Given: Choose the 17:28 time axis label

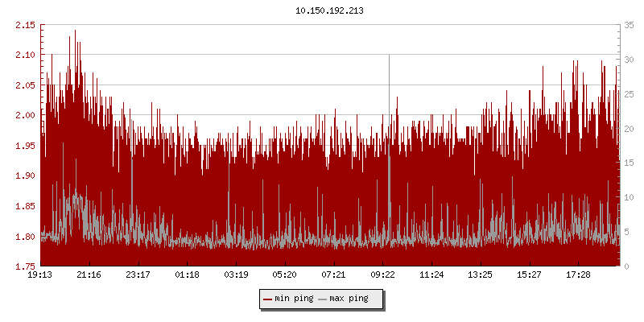Looking at the screenshot, I should click(x=578, y=275).
